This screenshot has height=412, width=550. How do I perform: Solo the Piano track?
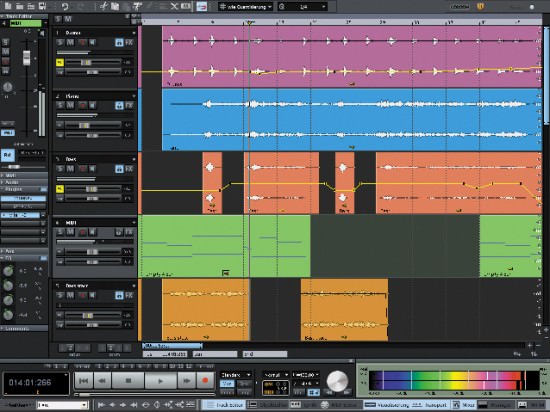click(60, 105)
